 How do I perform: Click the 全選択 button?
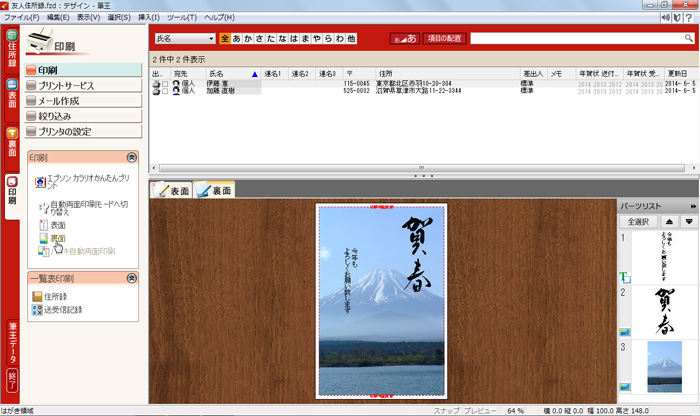[x=637, y=221]
